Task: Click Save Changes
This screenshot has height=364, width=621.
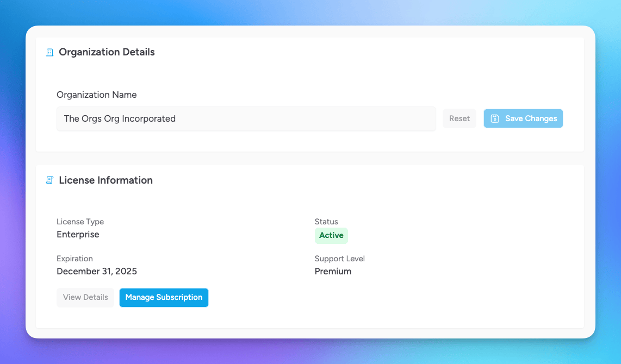Action: [523, 118]
